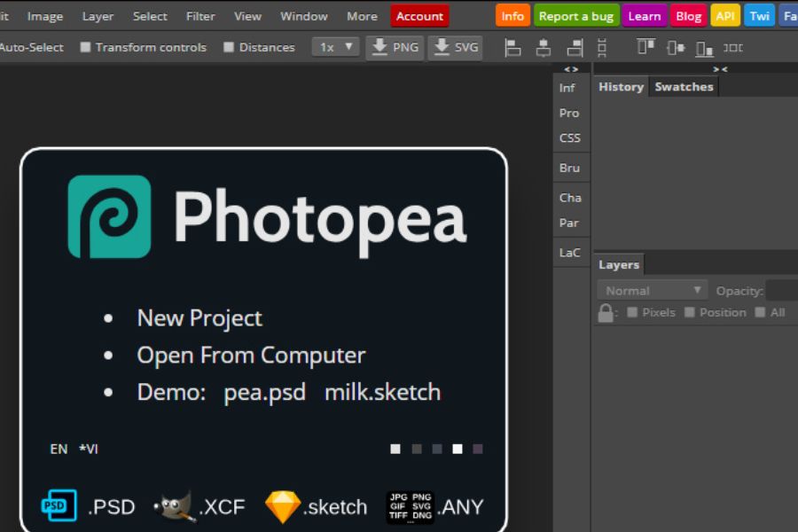Open the milk.sketch demo file
The width and height of the screenshot is (798, 532).
click(383, 393)
